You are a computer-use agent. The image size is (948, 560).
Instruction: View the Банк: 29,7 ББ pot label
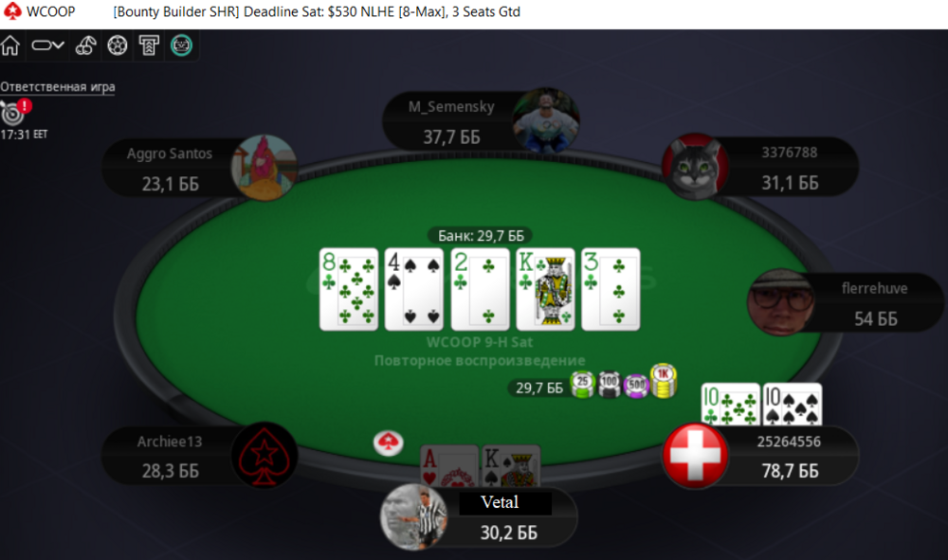click(481, 235)
